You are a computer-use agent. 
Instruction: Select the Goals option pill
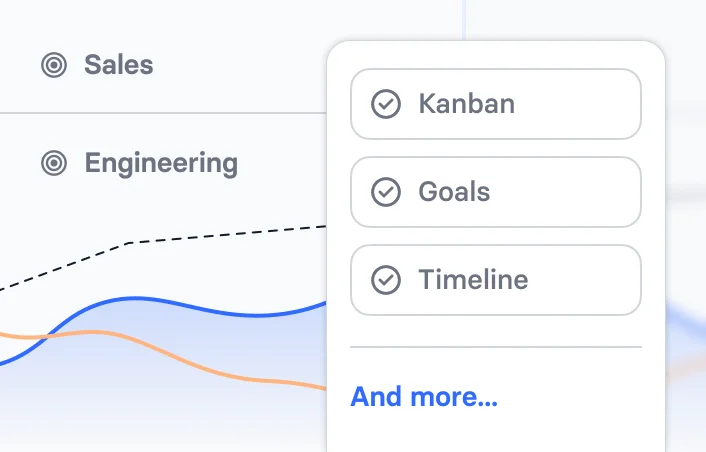[x=495, y=191]
